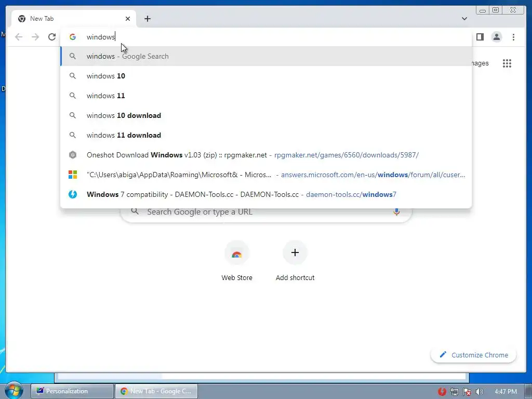The image size is (532, 399).
Task: Open the Web Store shortcut
Action: pyautogui.click(x=237, y=261)
